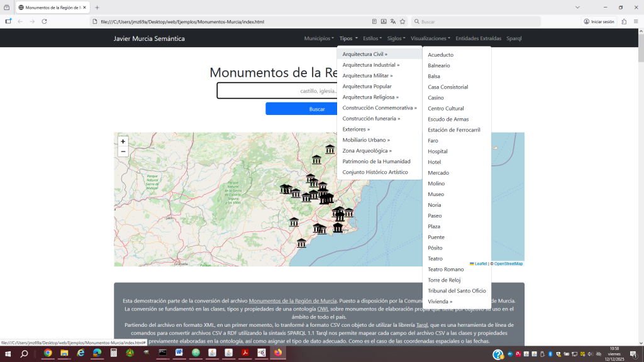
Task: Click the monument search input field
Action: (277, 91)
